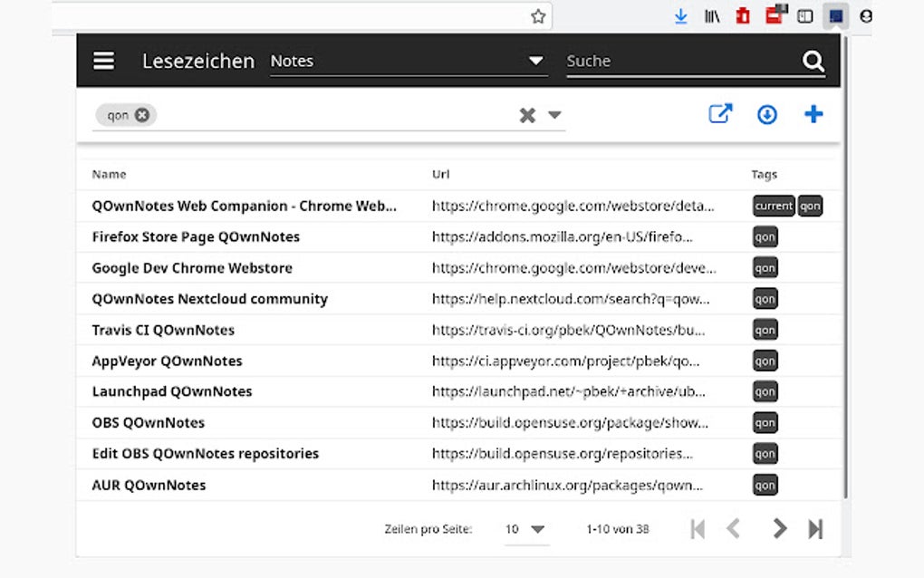
Task: Click the reading library icon in toolbar
Action: 711,15
